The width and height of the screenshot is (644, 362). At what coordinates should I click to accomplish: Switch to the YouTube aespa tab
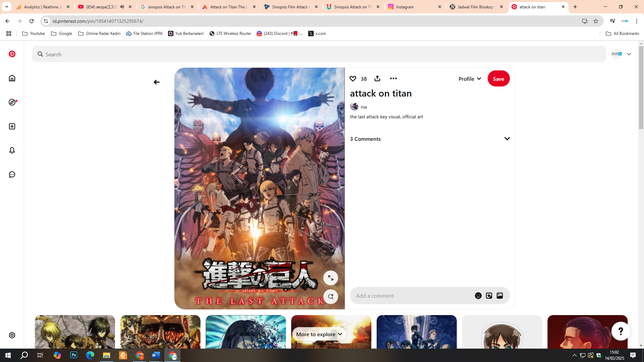pyautogui.click(x=102, y=7)
